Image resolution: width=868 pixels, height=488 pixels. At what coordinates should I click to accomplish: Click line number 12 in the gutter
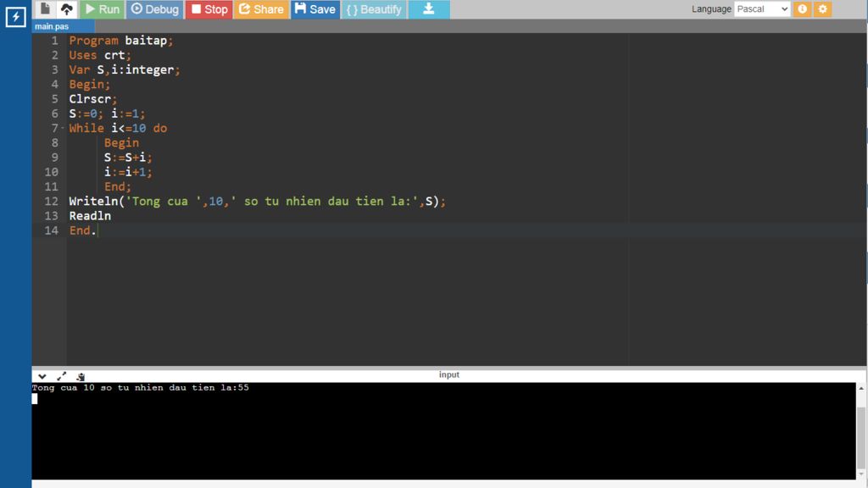click(x=51, y=202)
